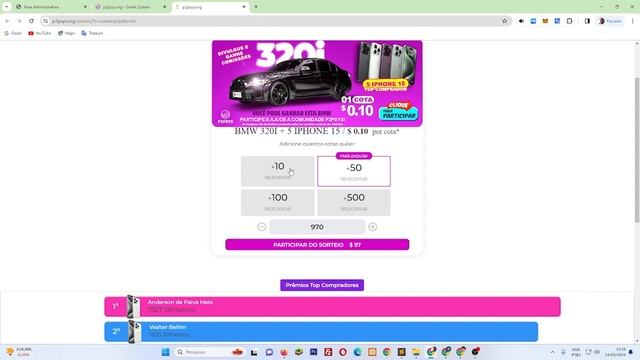Image resolution: width=640 pixels, height=360 pixels.
Task: Open FileZilla from the taskbar
Action: [x=328, y=352]
